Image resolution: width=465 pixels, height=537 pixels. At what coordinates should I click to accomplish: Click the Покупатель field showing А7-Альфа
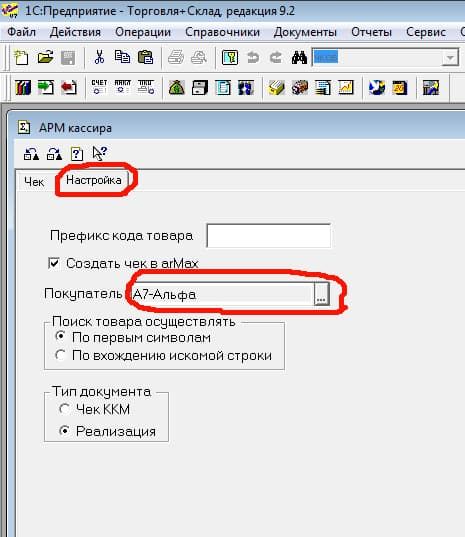coord(222,294)
